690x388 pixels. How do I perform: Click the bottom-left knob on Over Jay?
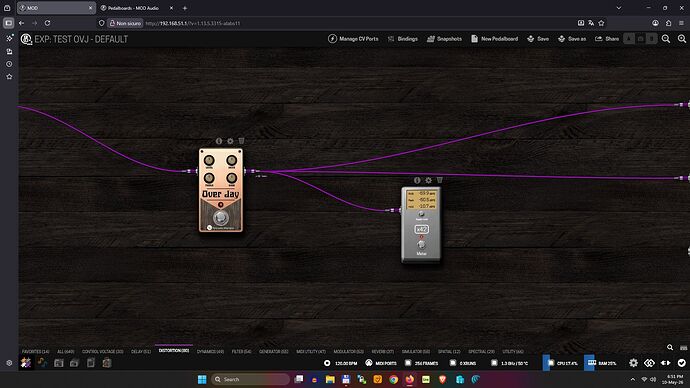[209, 178]
